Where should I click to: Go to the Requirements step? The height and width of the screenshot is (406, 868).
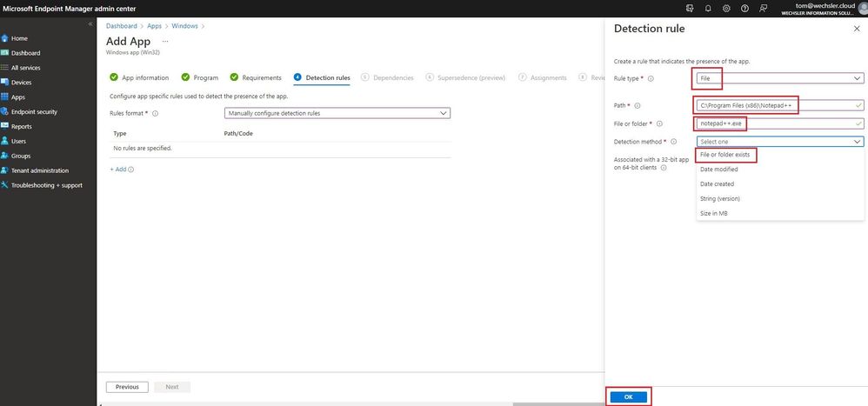click(x=256, y=78)
